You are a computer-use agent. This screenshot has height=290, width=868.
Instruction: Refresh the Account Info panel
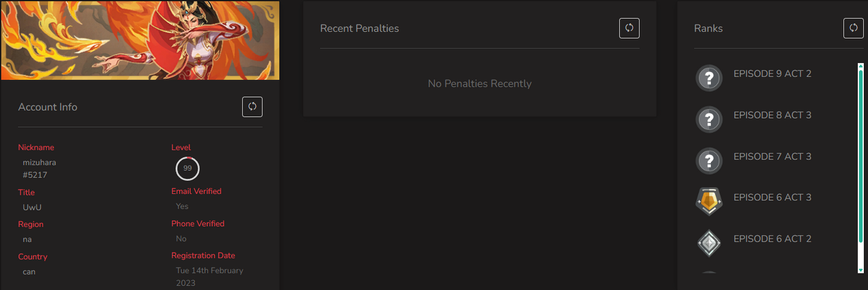coord(252,106)
